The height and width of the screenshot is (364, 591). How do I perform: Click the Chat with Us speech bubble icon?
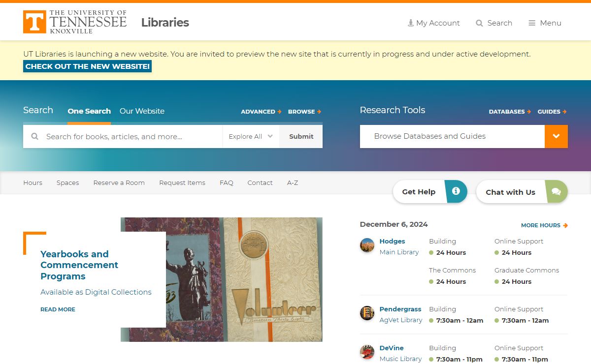(x=556, y=191)
